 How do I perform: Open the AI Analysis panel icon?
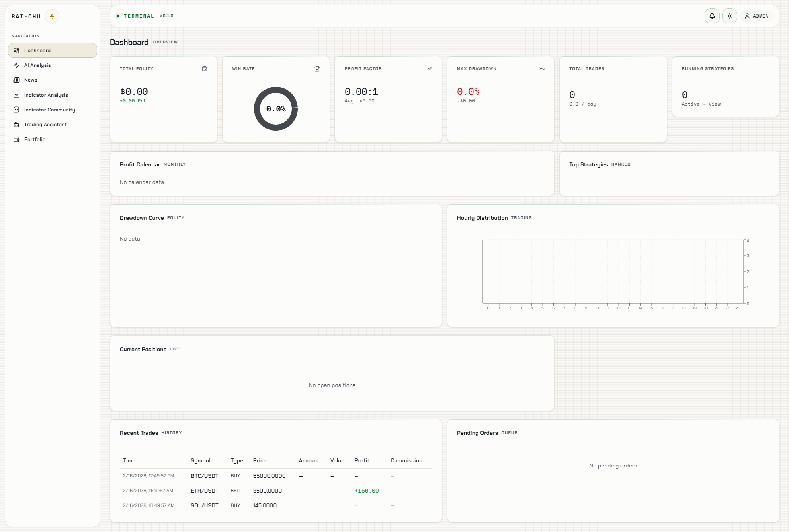16,65
